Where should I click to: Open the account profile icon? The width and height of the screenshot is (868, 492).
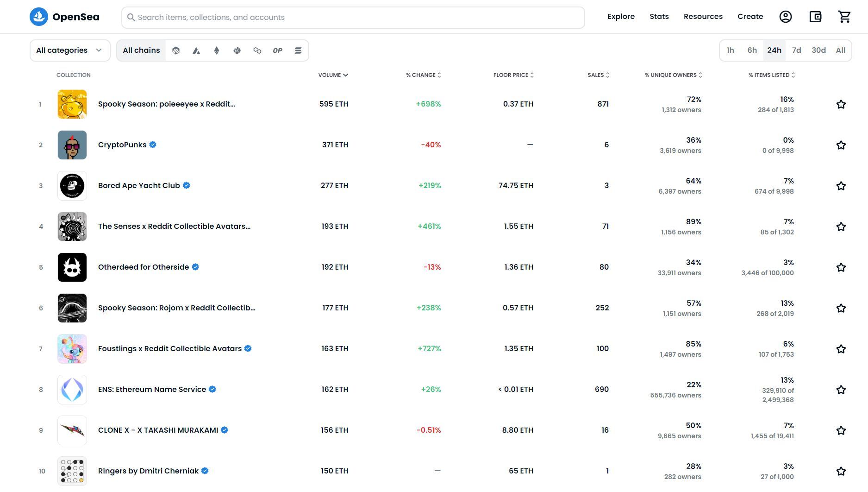click(x=786, y=17)
